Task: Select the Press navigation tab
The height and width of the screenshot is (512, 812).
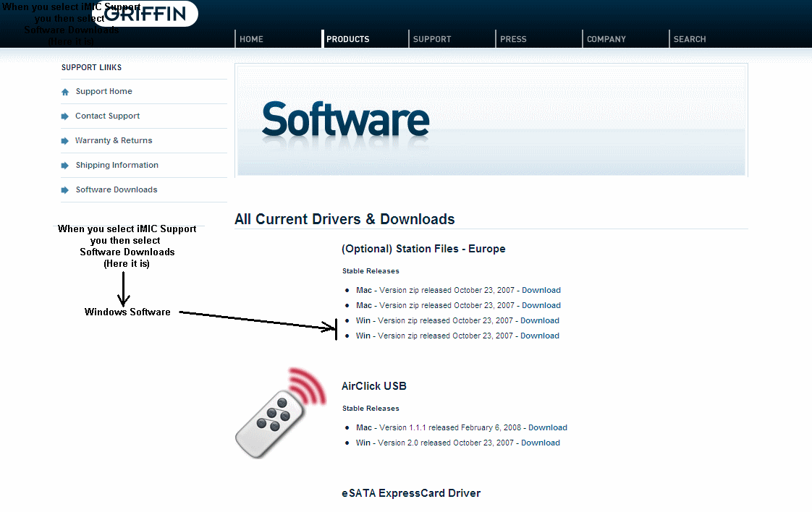Action: 513,39
